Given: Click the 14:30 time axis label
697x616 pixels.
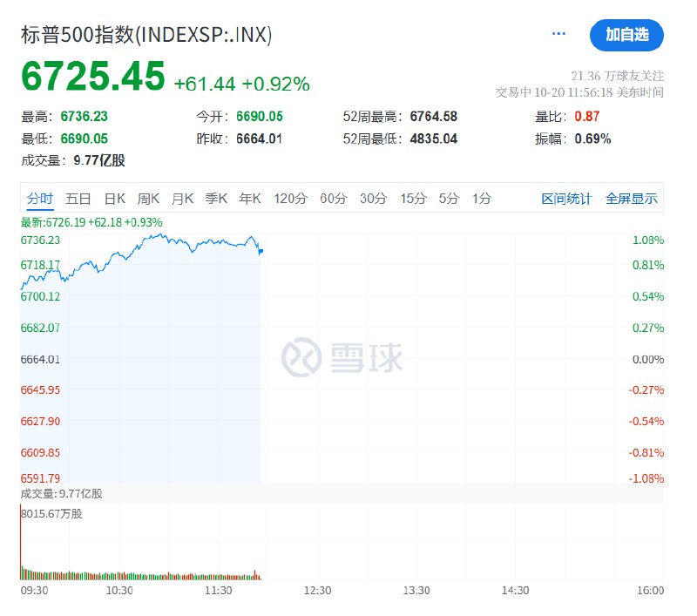Looking at the screenshot, I should [x=515, y=590].
